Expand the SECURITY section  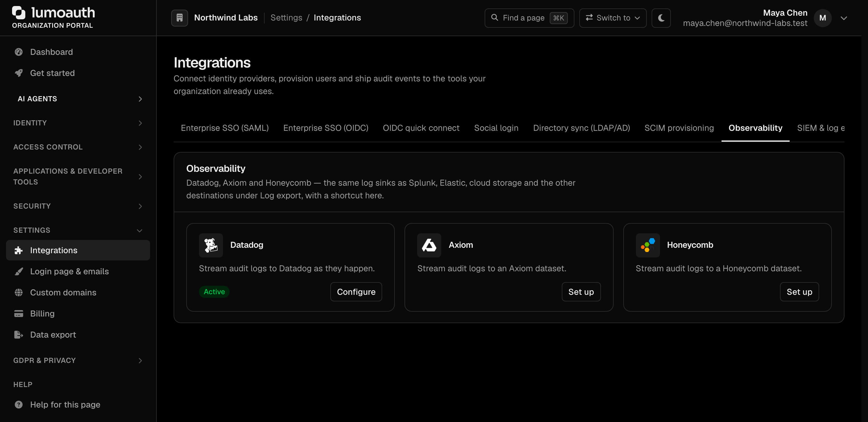point(78,206)
